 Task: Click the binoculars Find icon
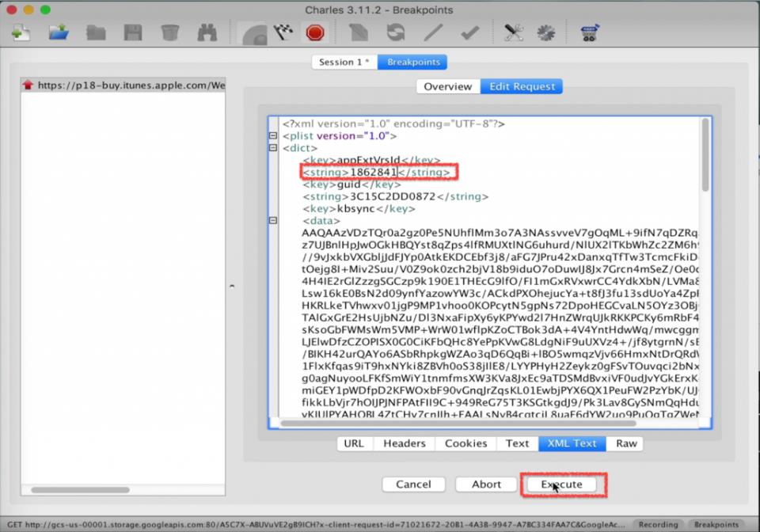tap(207, 33)
